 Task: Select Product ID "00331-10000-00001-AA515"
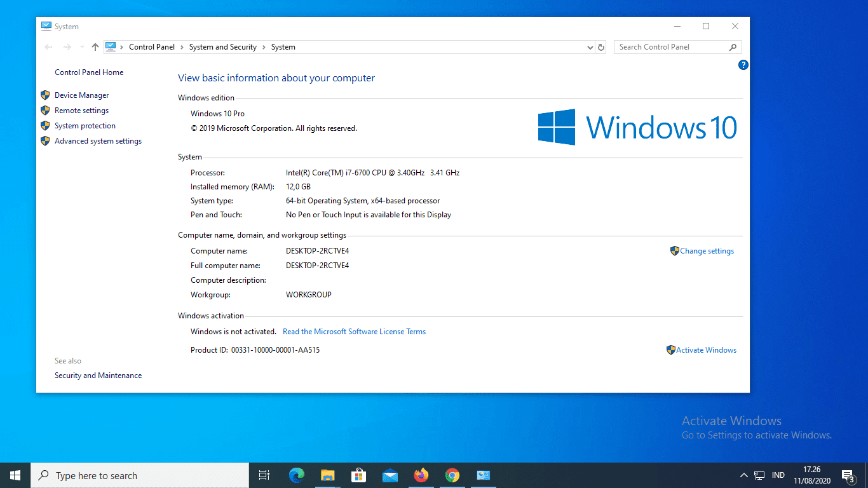275,350
